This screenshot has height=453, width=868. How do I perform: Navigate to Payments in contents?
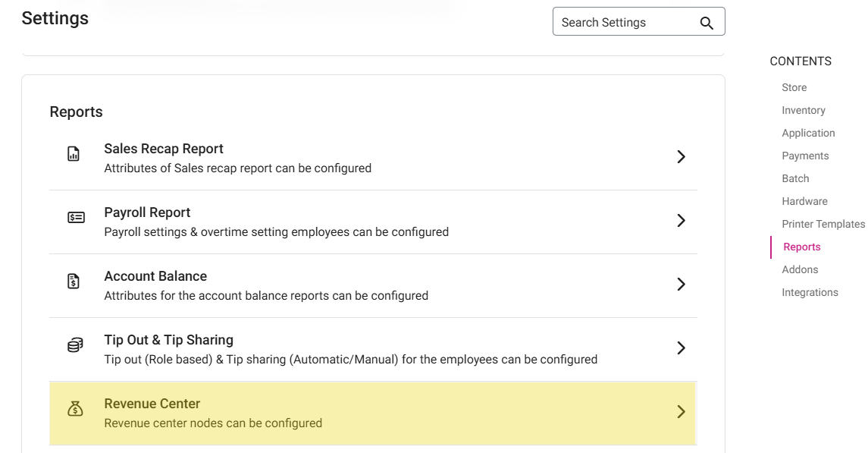(x=805, y=156)
